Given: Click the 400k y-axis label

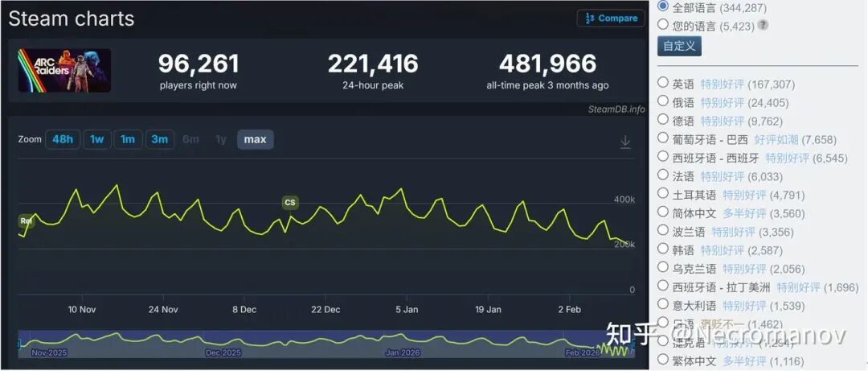Looking at the screenshot, I should pos(624,199).
